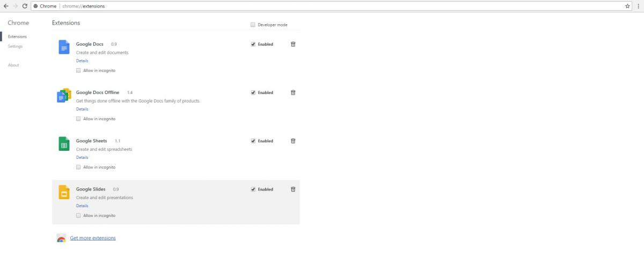Click the Chrome heading in sidebar
The image size is (644, 270).
[x=18, y=23]
